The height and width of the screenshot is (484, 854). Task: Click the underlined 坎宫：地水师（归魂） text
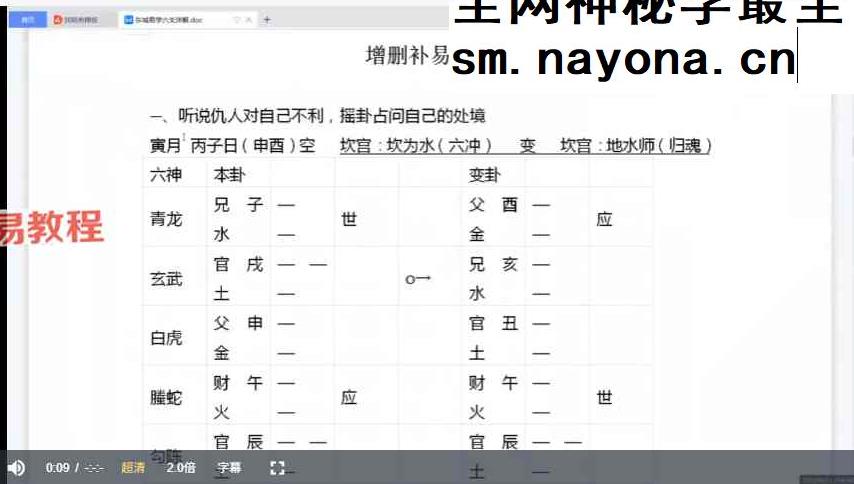click(636, 145)
